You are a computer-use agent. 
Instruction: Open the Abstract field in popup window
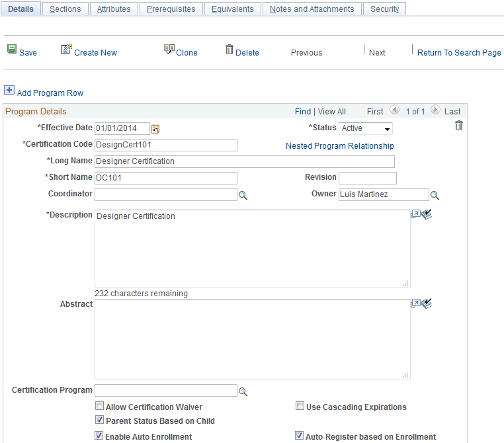[415, 303]
